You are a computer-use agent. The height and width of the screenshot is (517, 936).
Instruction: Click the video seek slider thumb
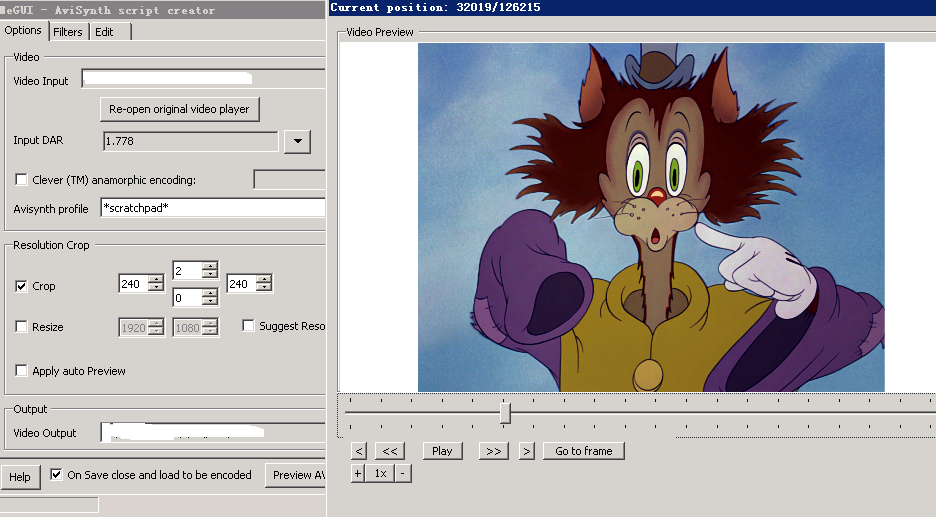[x=505, y=413]
